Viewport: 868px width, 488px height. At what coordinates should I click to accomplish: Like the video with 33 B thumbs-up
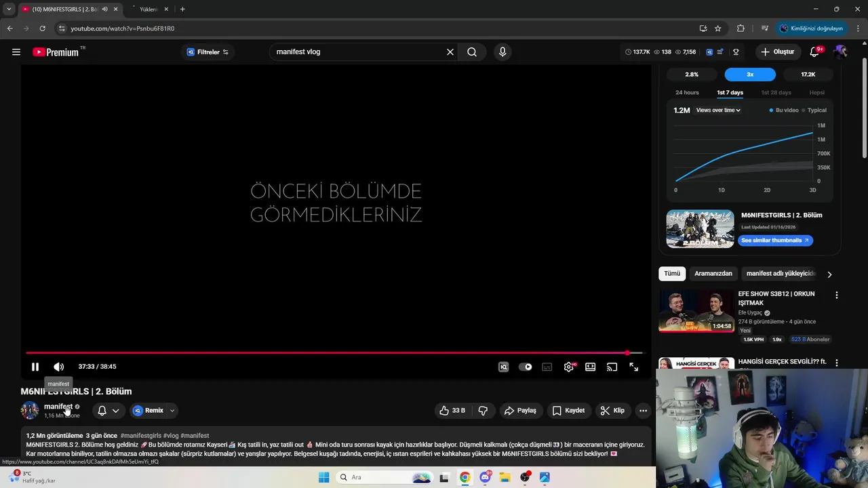452,411
